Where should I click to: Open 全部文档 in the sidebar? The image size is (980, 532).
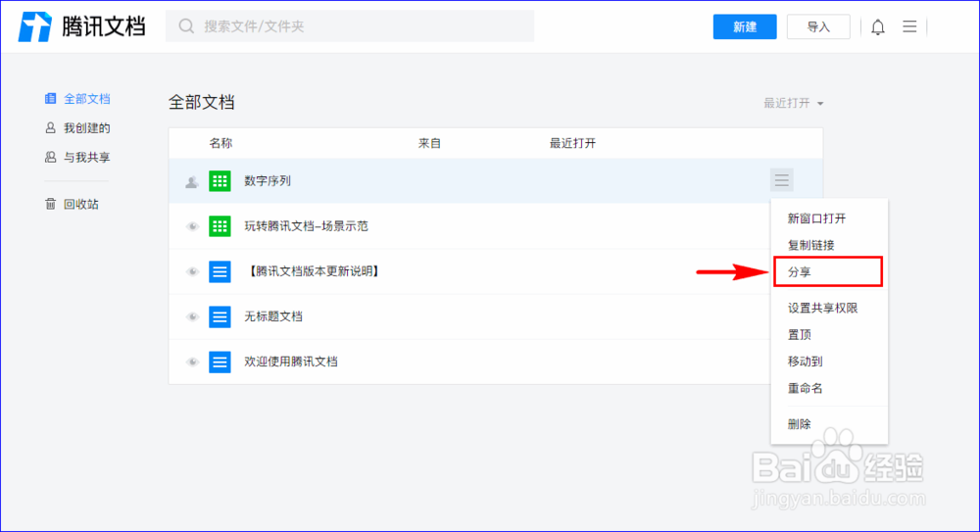point(87,99)
